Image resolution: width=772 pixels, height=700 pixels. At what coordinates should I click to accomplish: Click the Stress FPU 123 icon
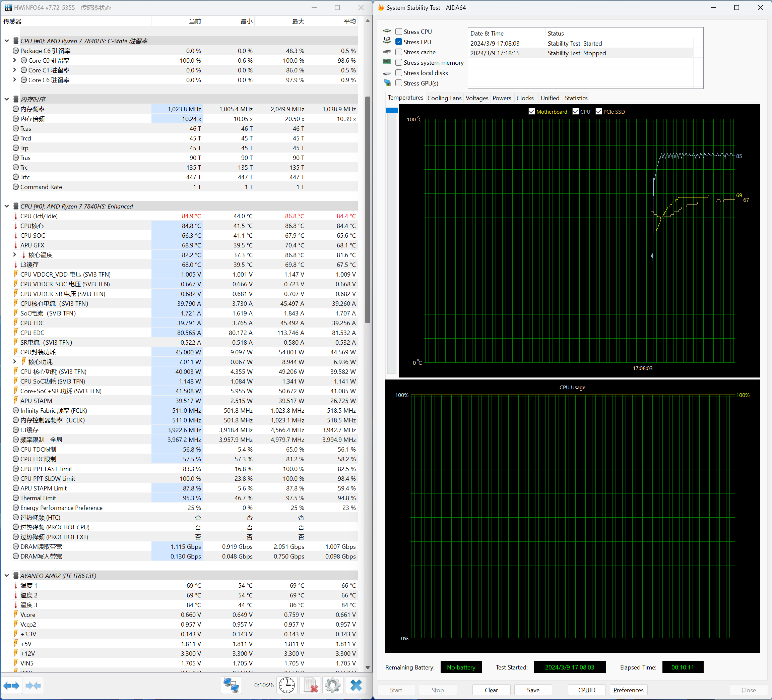(x=387, y=41)
